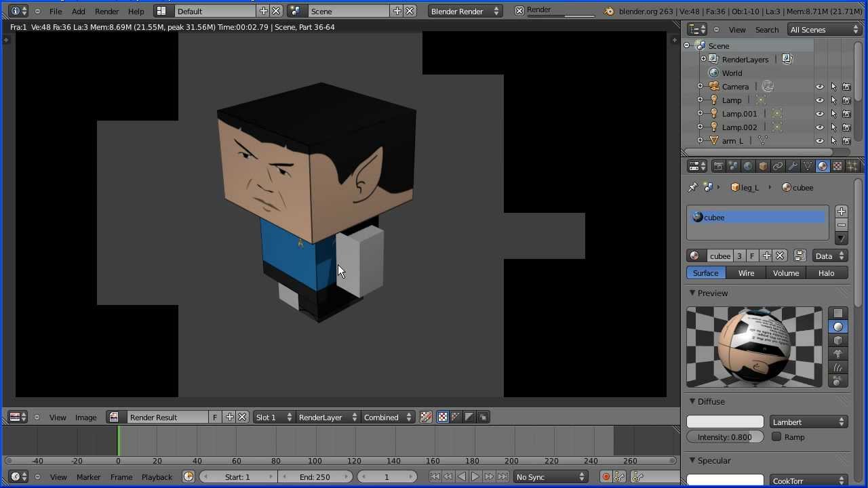
Task: Open the Particles properties tab
Action: (x=852, y=166)
